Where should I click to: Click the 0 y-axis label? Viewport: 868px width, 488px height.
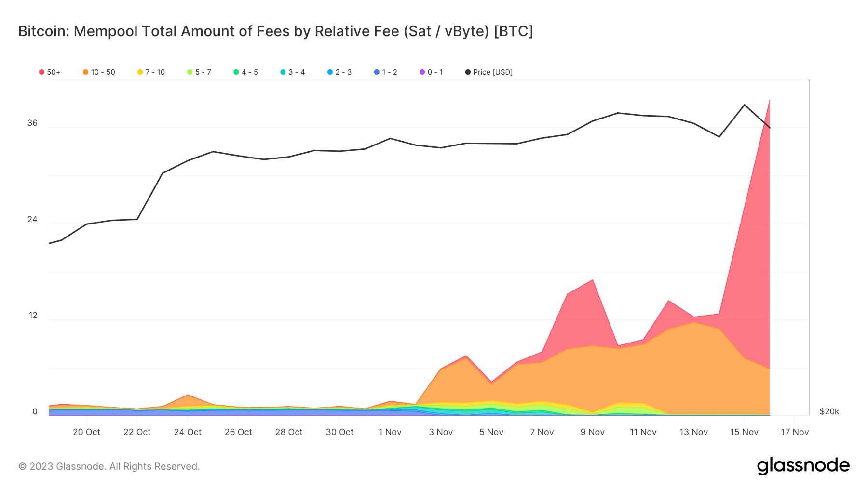pos(35,412)
